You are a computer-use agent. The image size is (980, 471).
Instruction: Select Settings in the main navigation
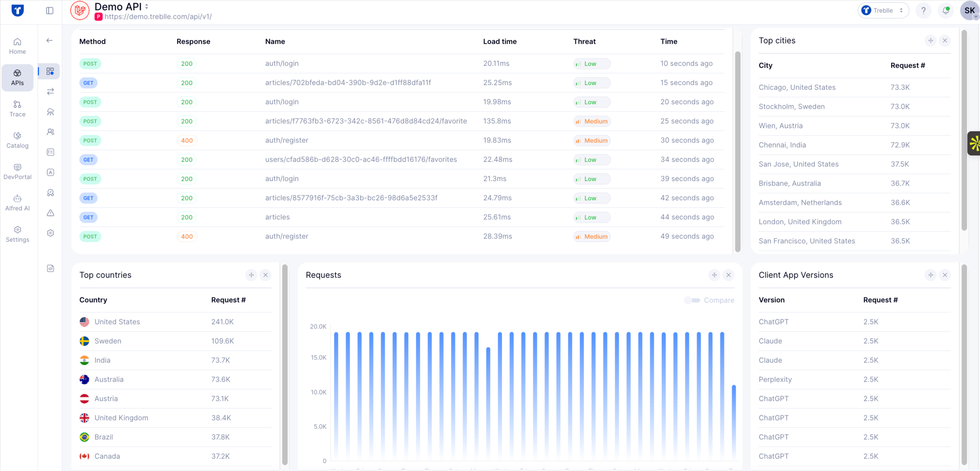point(17,233)
